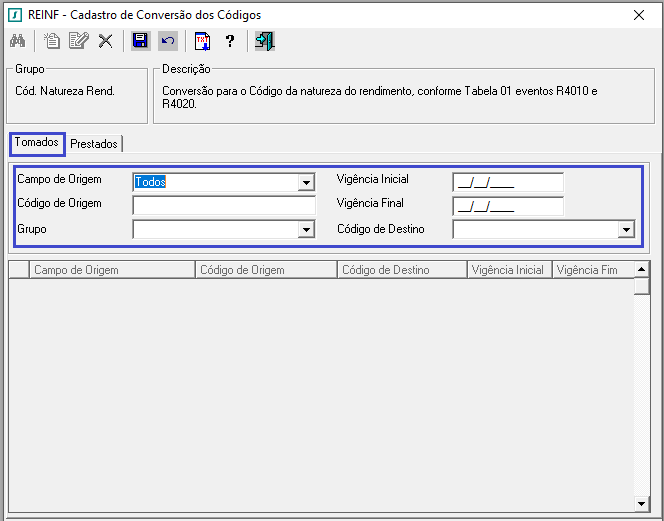Click the delete X toolbar icon

coord(105,41)
